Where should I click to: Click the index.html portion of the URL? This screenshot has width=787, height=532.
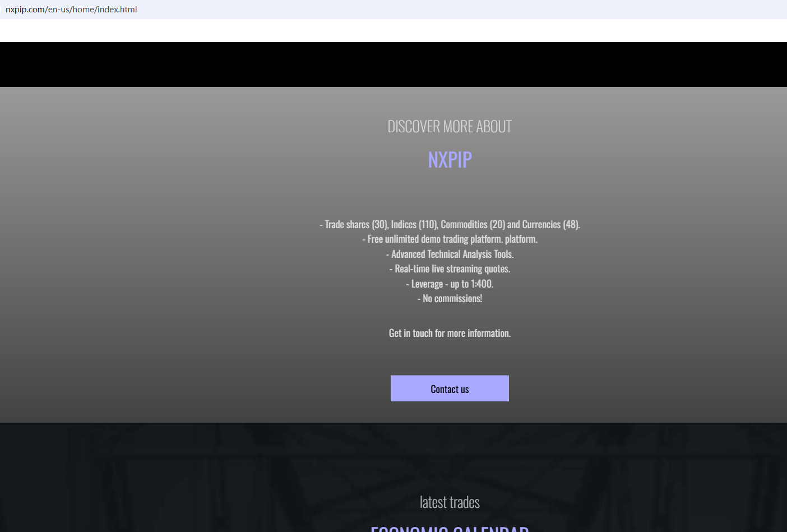[117, 10]
